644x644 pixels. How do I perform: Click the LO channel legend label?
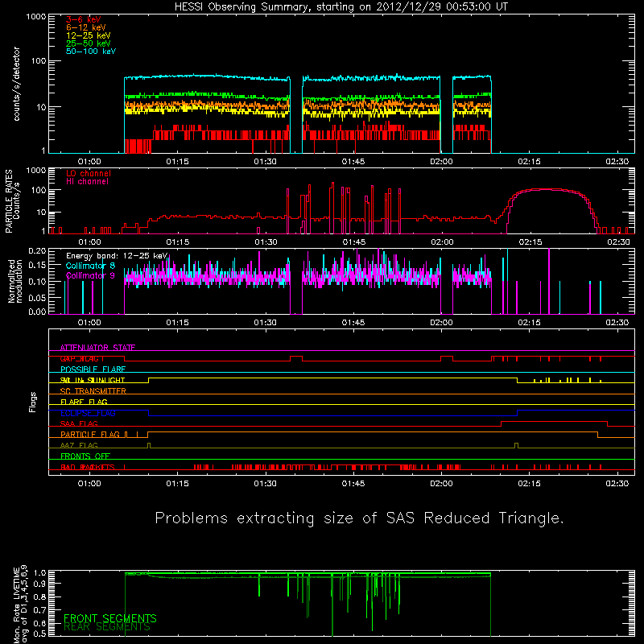point(89,173)
